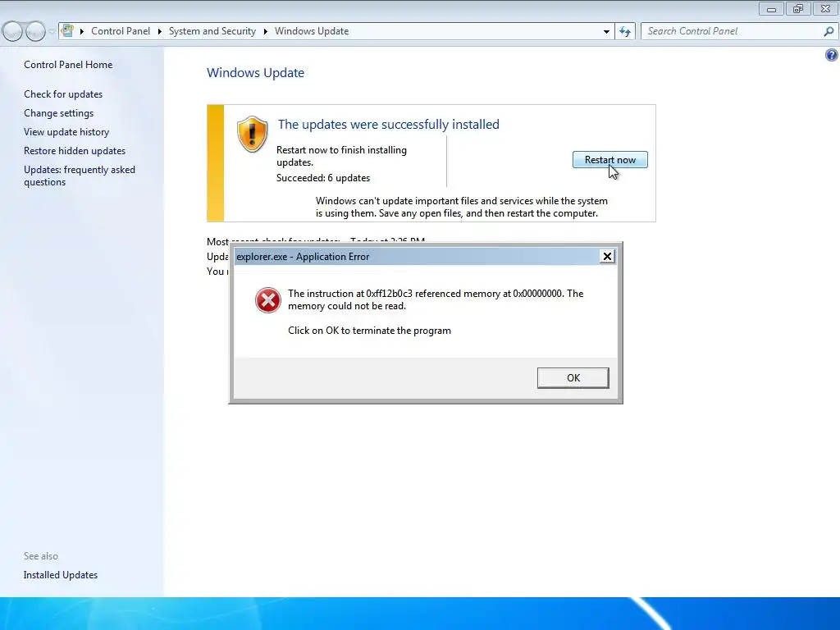Minimize the Control Panel window
This screenshot has width=840, height=630.
771,8
